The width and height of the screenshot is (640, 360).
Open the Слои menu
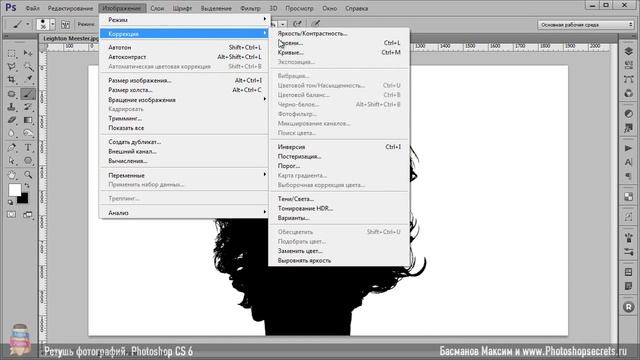click(x=157, y=8)
